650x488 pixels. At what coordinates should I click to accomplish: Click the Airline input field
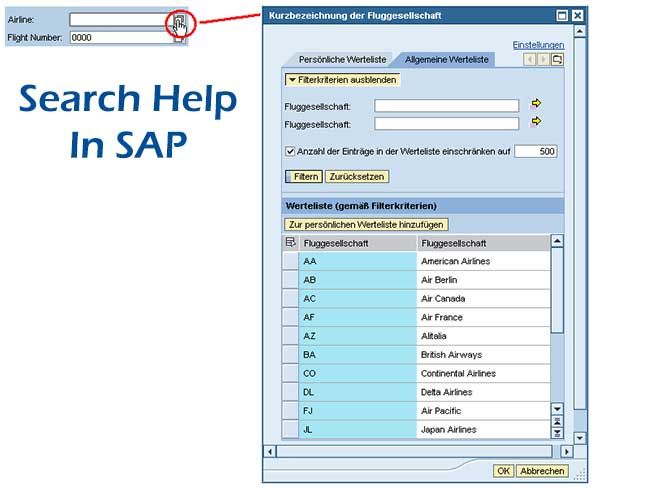click(121, 19)
